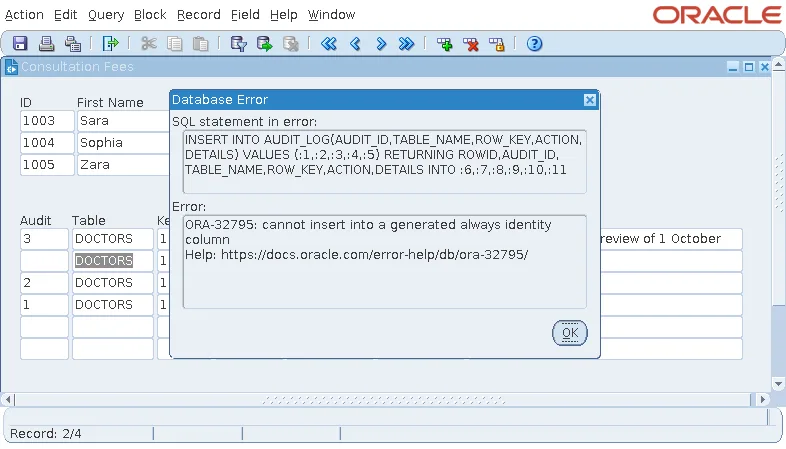Image resolution: width=786 pixels, height=449 pixels.
Task: Open the Edit menu
Action: [x=66, y=15]
